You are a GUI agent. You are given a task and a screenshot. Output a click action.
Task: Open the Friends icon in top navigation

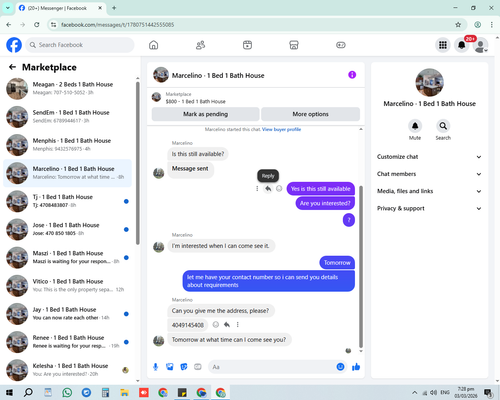click(x=200, y=45)
